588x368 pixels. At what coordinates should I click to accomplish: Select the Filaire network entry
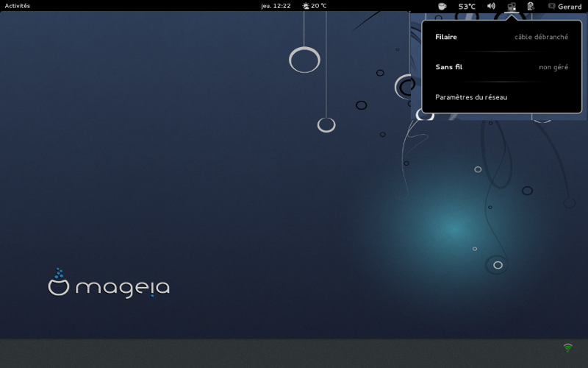(502, 37)
